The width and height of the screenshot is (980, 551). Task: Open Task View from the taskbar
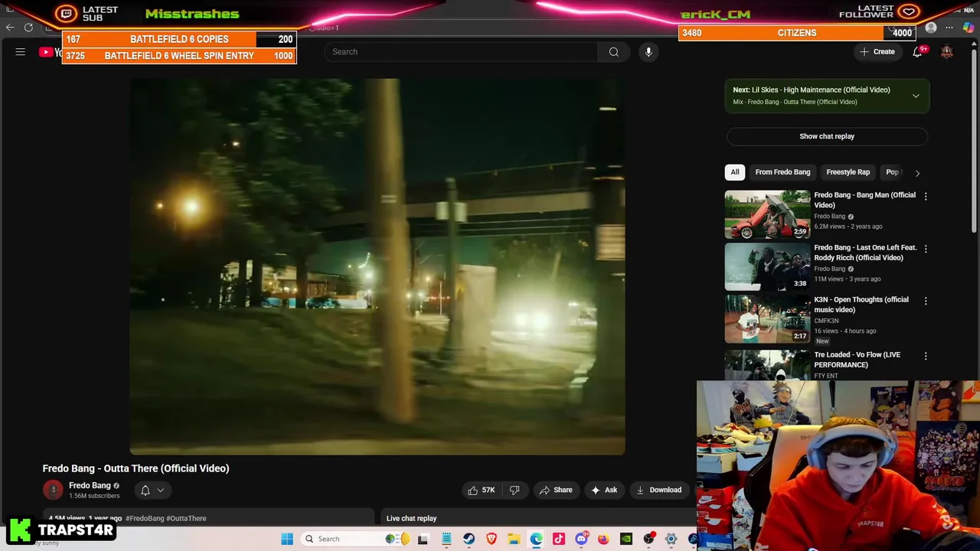click(x=423, y=539)
